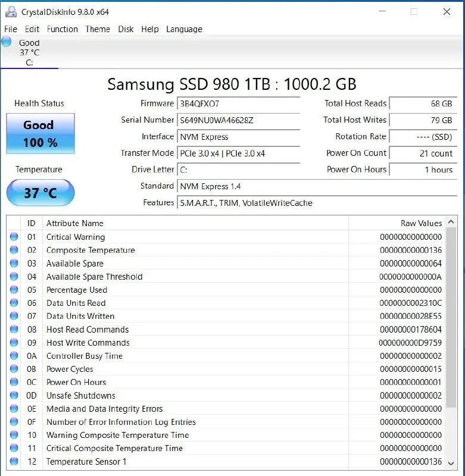
Task: Select the Unsafe Shutdowns attribute name
Action: 81,396
